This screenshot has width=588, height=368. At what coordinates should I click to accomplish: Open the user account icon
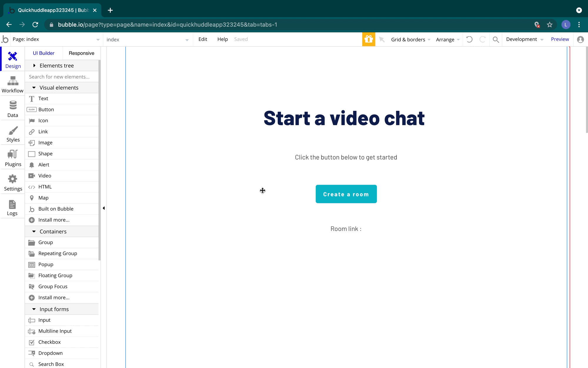pos(580,39)
